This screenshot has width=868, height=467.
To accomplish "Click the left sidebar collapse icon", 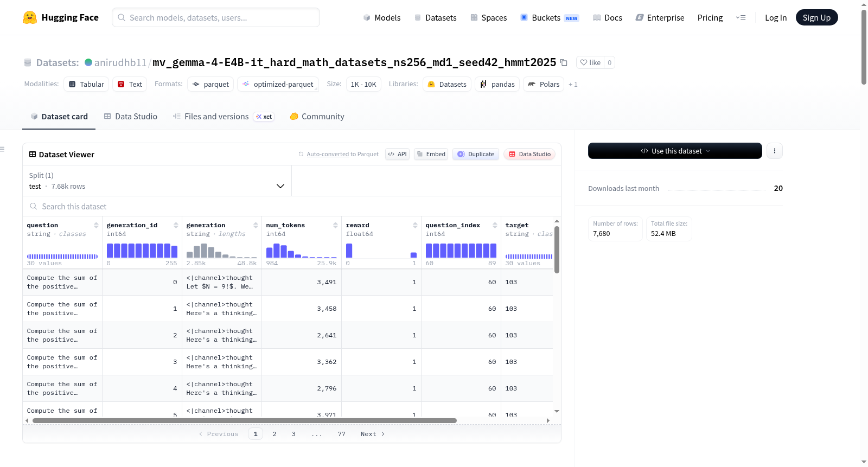I will tap(2, 149).
